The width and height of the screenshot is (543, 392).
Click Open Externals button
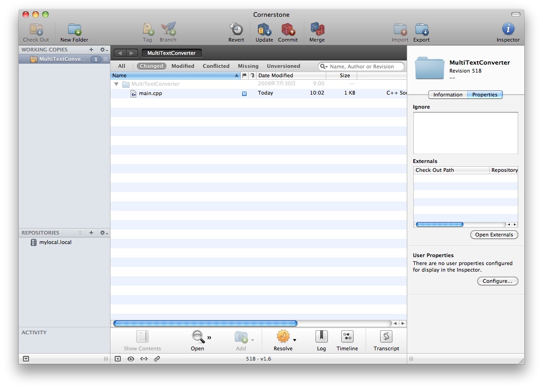tap(494, 235)
